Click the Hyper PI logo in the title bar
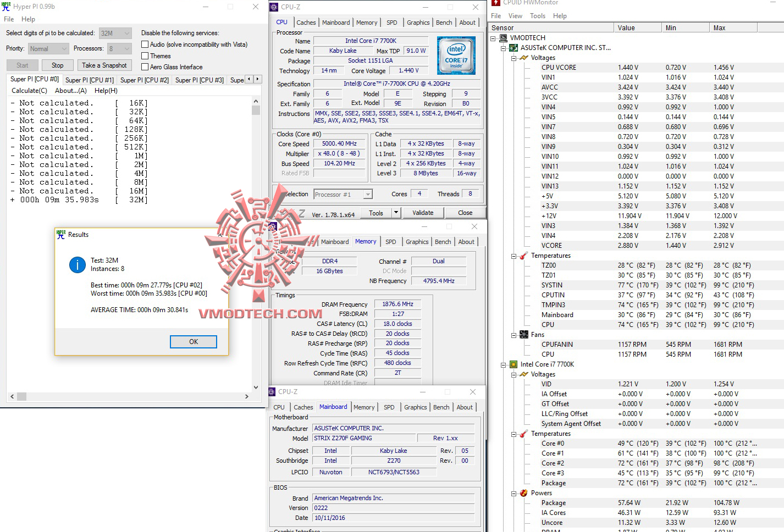Image resolution: width=784 pixels, height=532 pixels. [x=5, y=6]
